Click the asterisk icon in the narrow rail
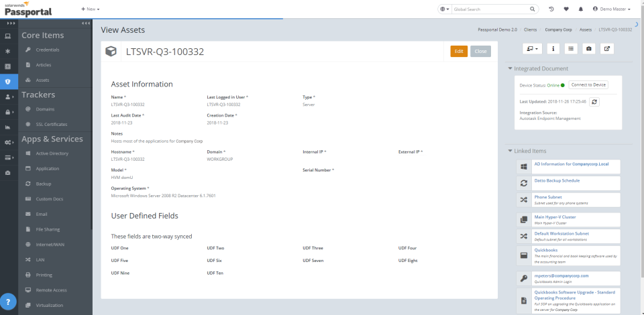 tap(7, 51)
